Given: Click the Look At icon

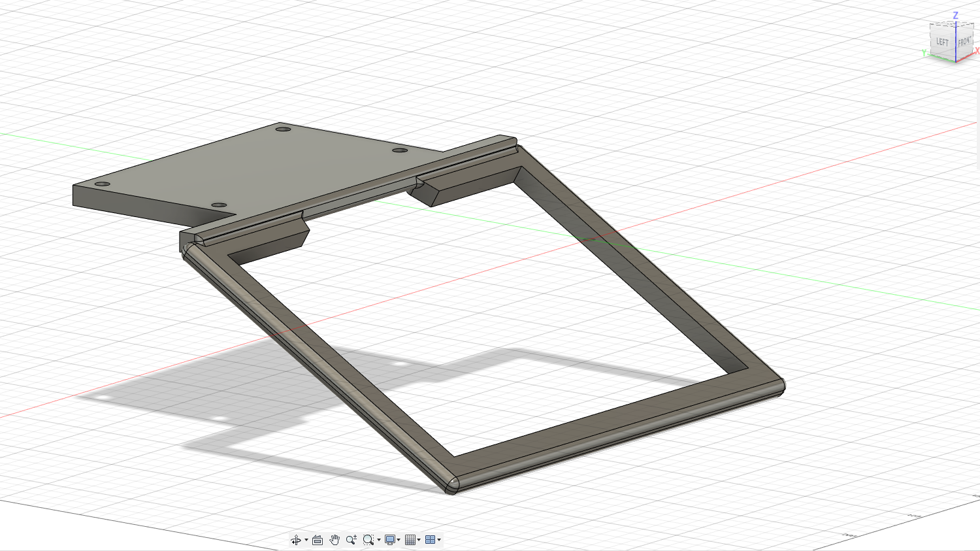Looking at the screenshot, I should tap(318, 540).
